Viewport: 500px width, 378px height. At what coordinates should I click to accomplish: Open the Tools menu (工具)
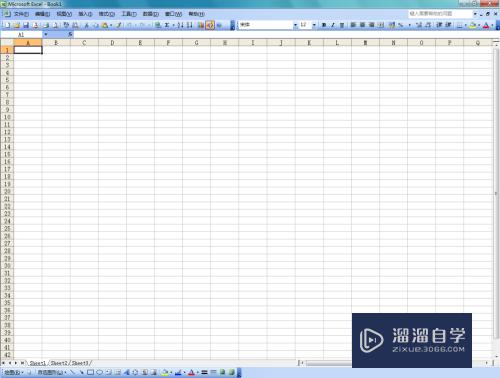click(129, 14)
